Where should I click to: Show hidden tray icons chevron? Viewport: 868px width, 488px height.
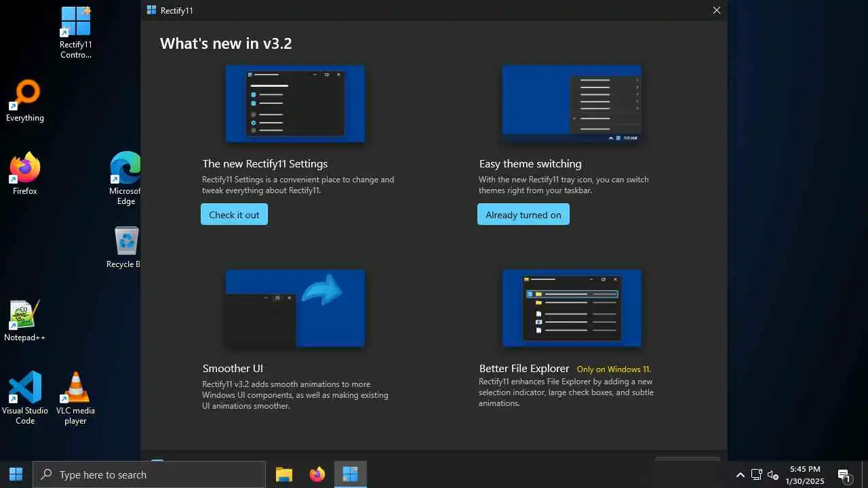coord(741,475)
